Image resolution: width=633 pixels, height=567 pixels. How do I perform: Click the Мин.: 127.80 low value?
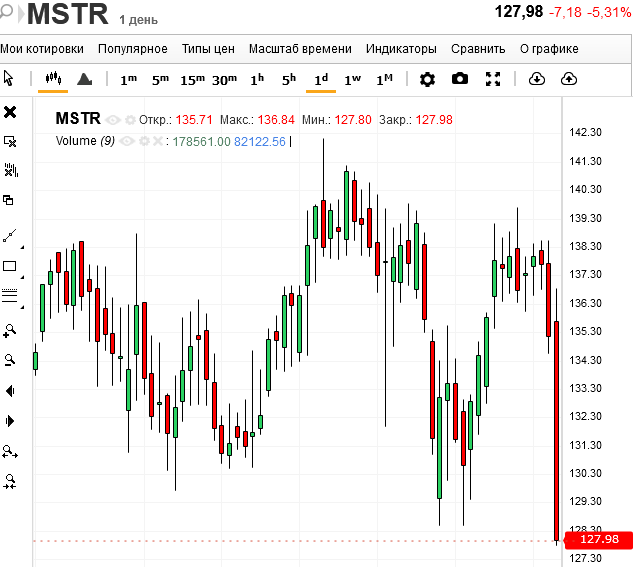337,120
